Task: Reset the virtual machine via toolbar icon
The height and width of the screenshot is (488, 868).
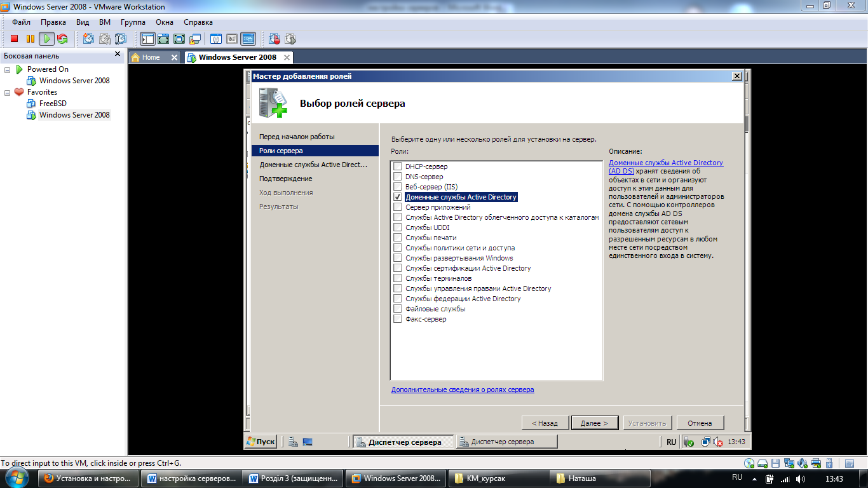Action: 62,39
